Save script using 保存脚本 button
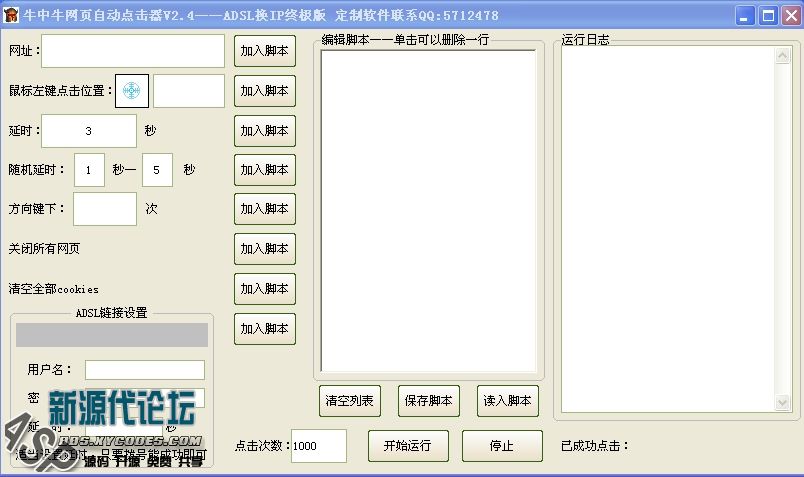Image resolution: width=804 pixels, height=477 pixels. [x=429, y=400]
